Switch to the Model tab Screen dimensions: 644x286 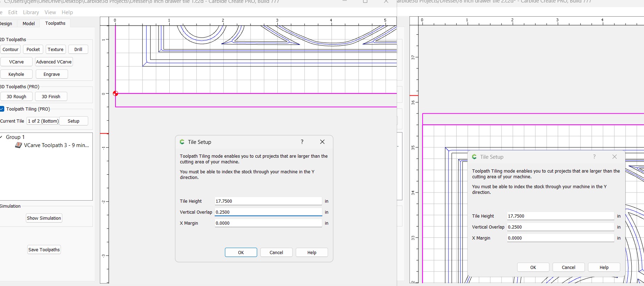point(29,23)
